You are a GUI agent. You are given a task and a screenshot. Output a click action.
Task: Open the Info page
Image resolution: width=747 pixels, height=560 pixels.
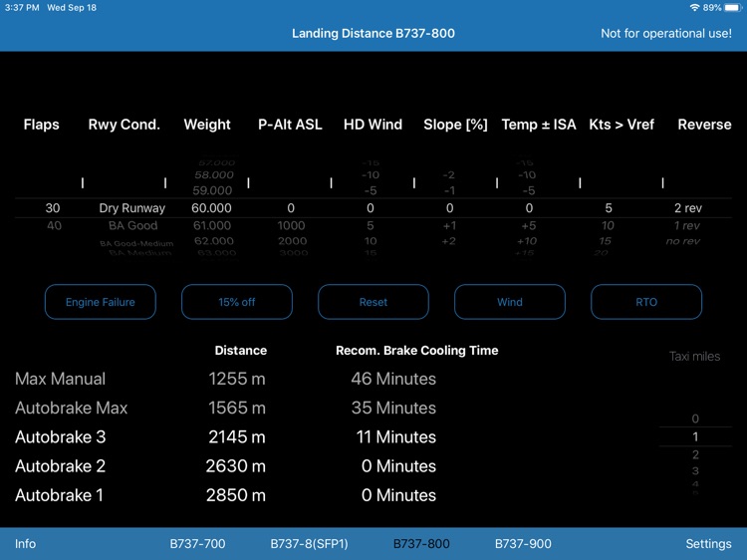pos(25,544)
